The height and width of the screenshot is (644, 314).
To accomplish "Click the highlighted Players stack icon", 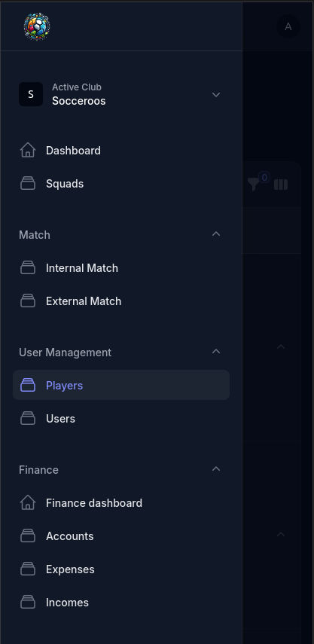I will click(x=28, y=385).
